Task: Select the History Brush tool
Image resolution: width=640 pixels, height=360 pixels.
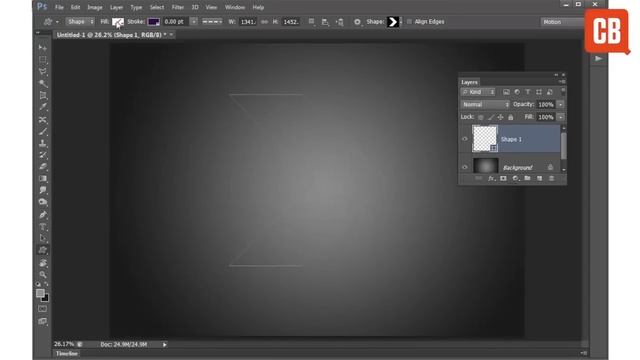Action: coord(42,155)
